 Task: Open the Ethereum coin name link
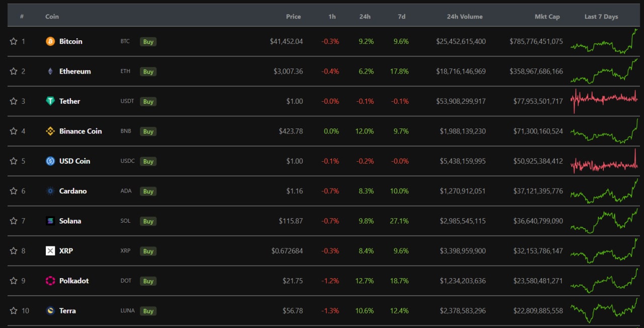pyautogui.click(x=75, y=71)
